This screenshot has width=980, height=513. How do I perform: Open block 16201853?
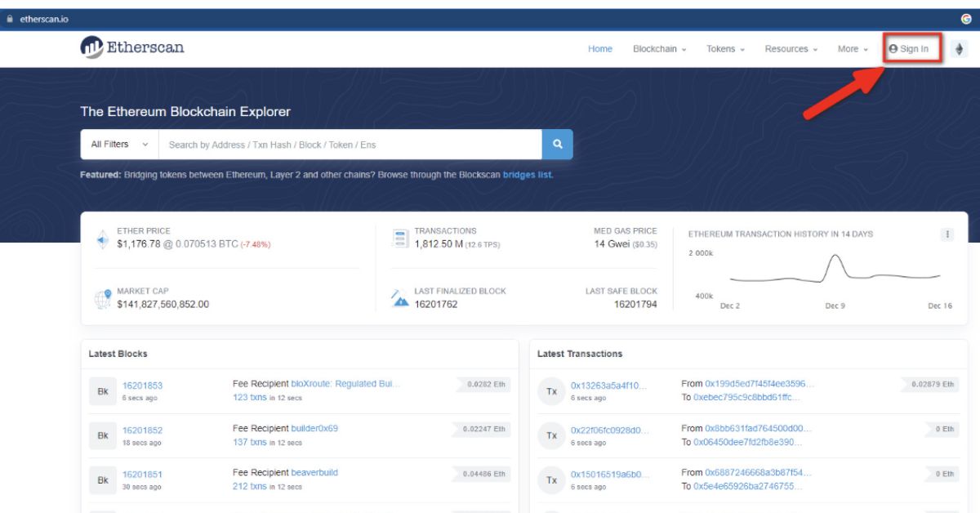(142, 386)
